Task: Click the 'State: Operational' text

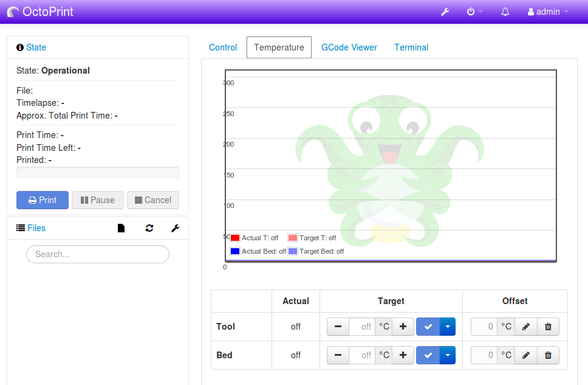Action: [x=53, y=71]
